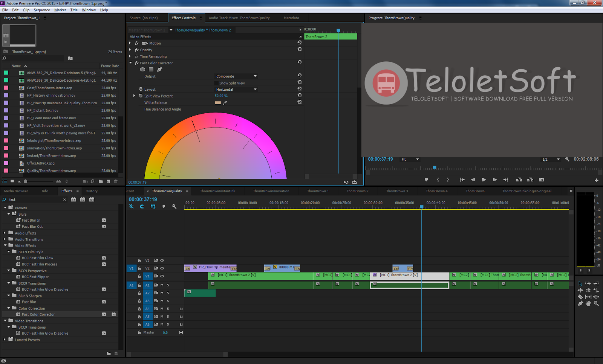The height and width of the screenshot is (364, 603).
Task: Enable Show Split View checkbox
Action: [217, 83]
